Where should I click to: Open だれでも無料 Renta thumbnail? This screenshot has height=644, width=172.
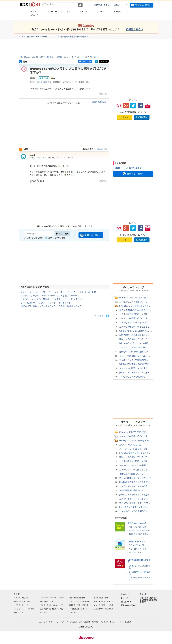120,527
